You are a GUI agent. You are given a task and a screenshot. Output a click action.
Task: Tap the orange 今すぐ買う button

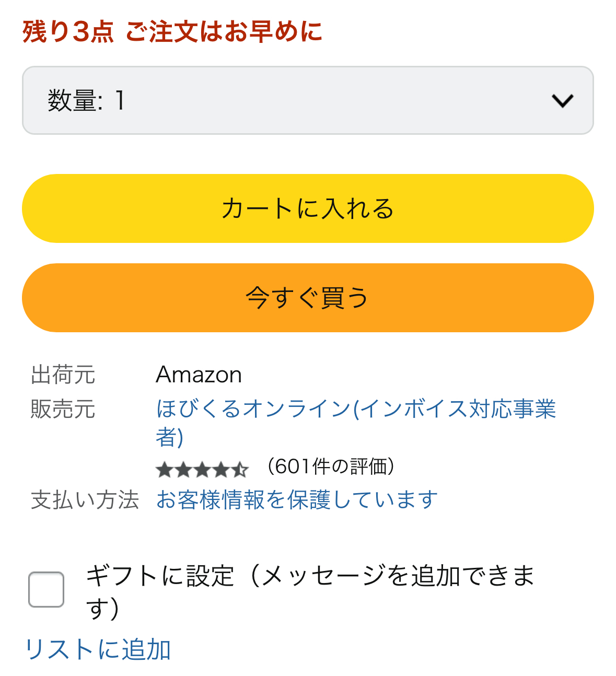(307, 298)
